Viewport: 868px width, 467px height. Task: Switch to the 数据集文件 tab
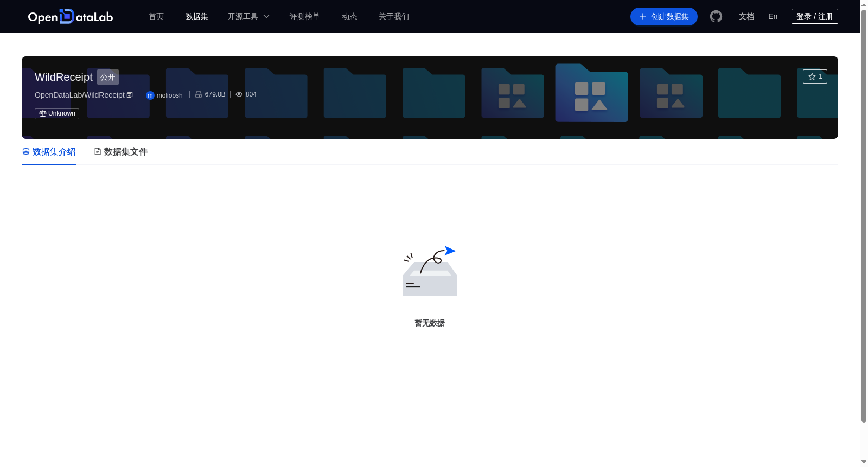121,152
